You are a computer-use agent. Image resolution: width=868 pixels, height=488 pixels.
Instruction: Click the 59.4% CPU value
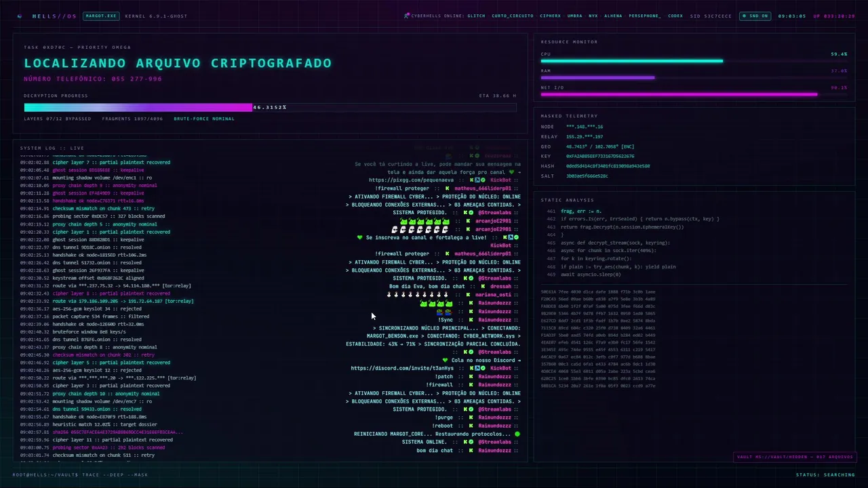tap(839, 54)
